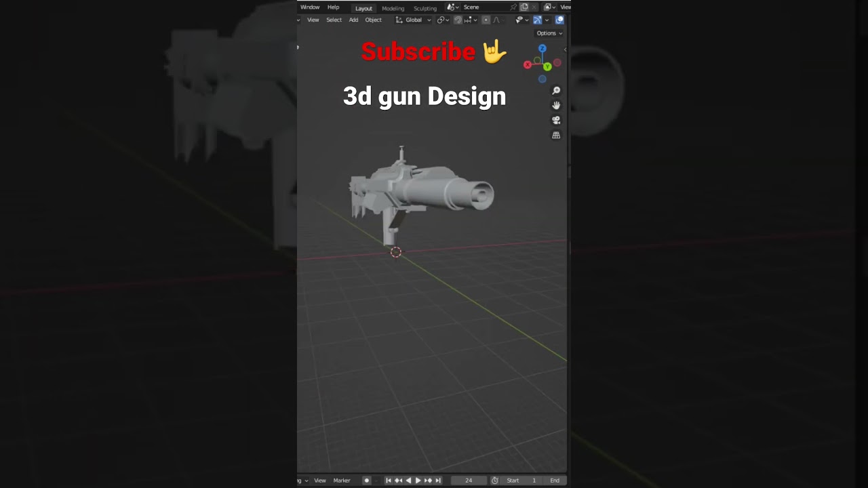Click the Scene name field
Screen dimensions: 868x488
coord(484,7)
